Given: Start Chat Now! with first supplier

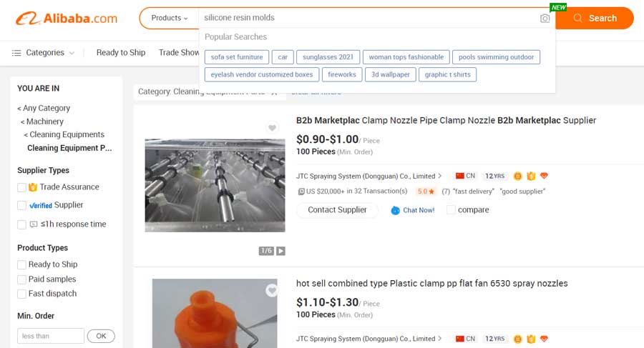Looking at the screenshot, I should point(413,210).
